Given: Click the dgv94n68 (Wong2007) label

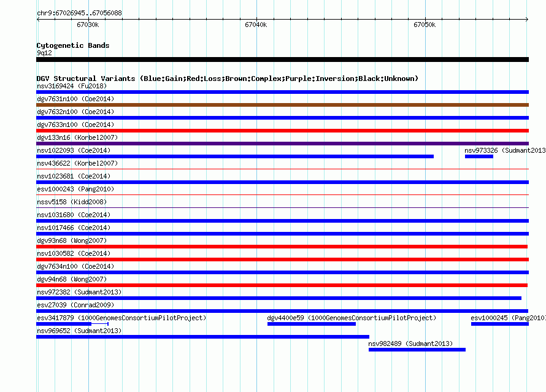Looking at the screenshot, I should point(72,279).
